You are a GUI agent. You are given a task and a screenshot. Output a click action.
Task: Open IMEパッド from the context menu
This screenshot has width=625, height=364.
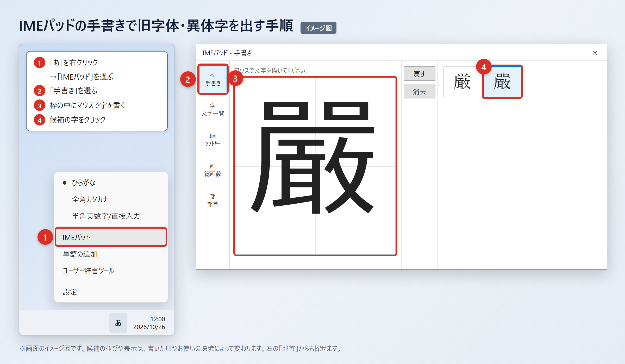coord(111,237)
